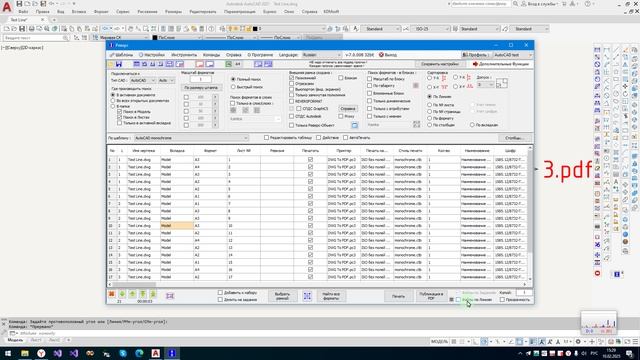The width and height of the screenshot is (640, 360).
Task: Open the AutoCAD Файл menu
Action: click(x=23, y=12)
